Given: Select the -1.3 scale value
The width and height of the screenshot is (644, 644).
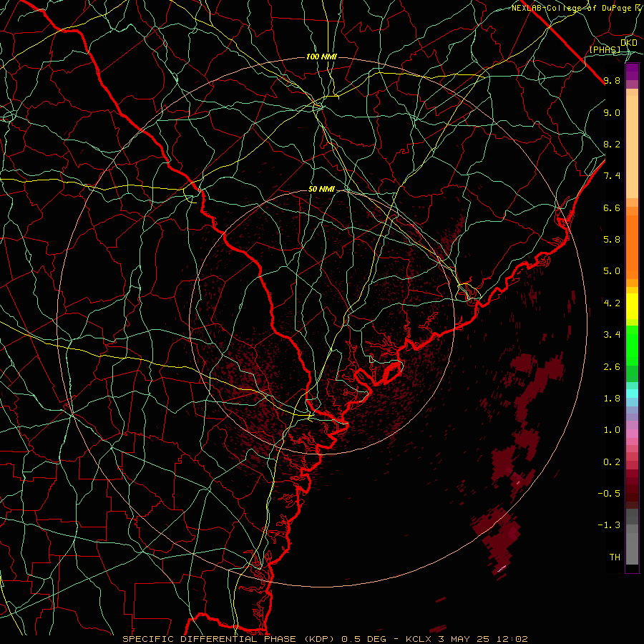Looking at the screenshot, I should pyautogui.click(x=609, y=525).
